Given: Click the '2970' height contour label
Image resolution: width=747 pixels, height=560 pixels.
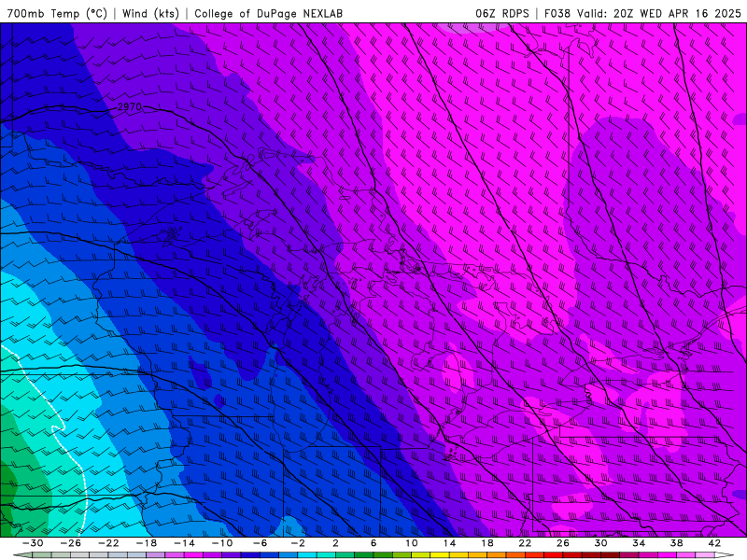Looking at the screenshot, I should 130,106.
